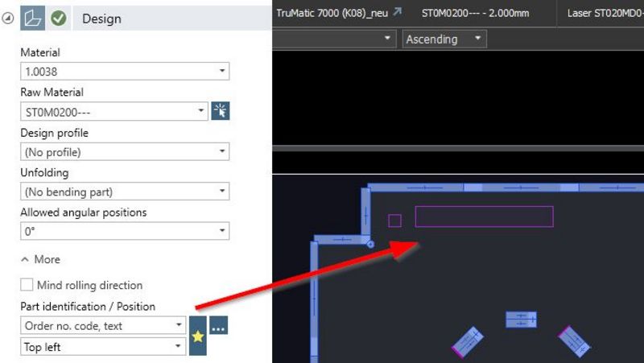Open the Design profile dropdown

pos(124,151)
